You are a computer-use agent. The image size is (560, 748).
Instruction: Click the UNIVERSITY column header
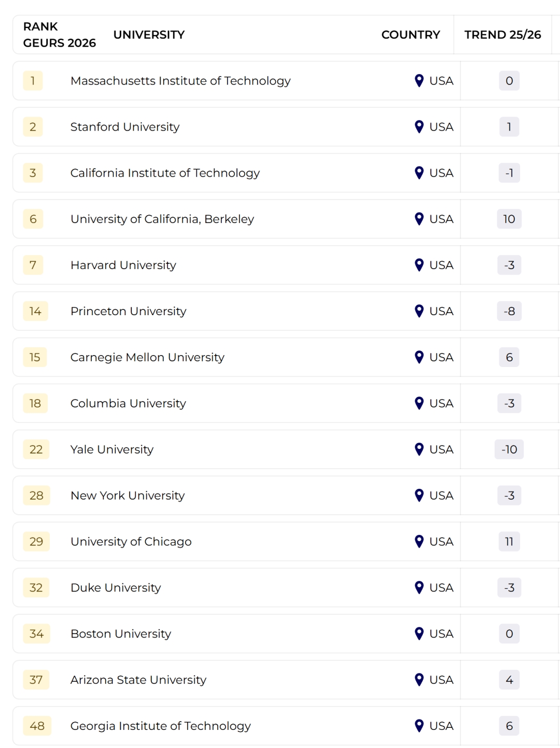pyautogui.click(x=149, y=35)
